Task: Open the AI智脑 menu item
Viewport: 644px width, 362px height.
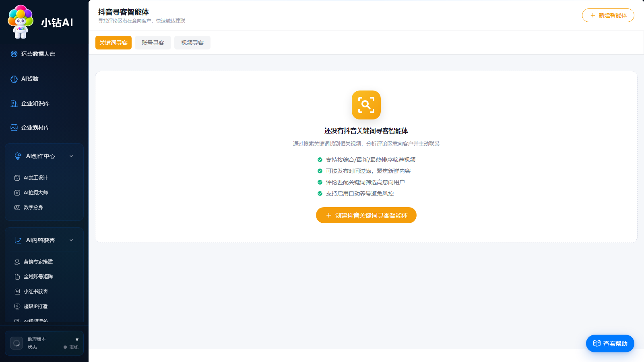Action: tap(44, 79)
